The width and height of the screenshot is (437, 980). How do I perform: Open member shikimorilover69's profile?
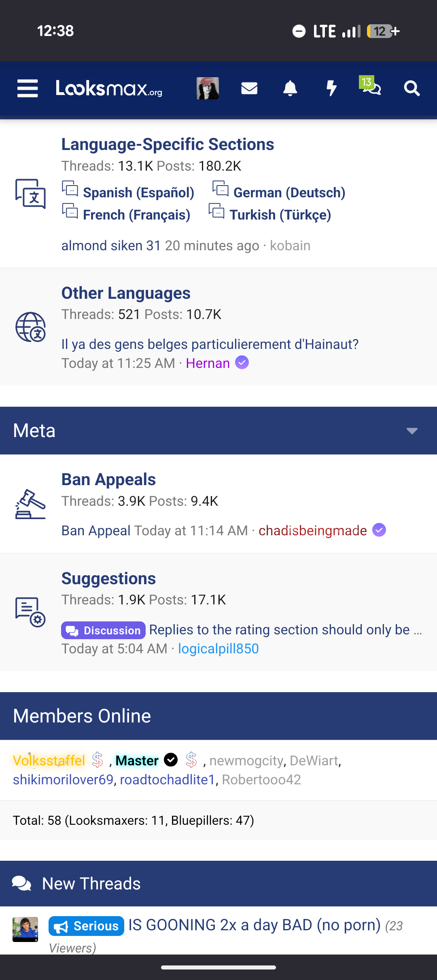[x=63, y=779]
